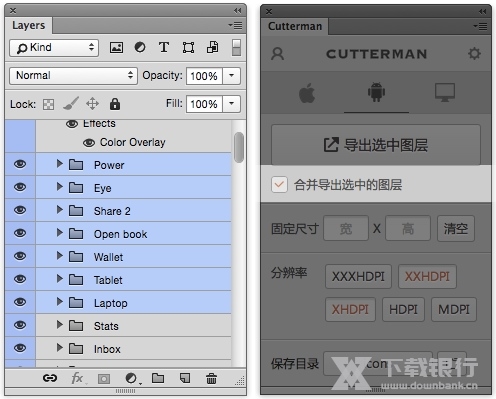Open the Opacity slider dropdown arrow
Viewport: 496px width, 399px height.
pos(231,76)
